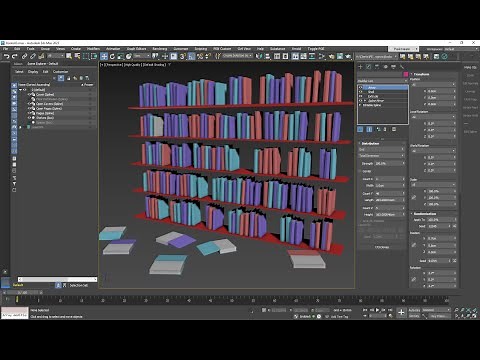Open the Selection Filter dropdown in toolbar
The image size is (480, 360).
coord(56,56)
